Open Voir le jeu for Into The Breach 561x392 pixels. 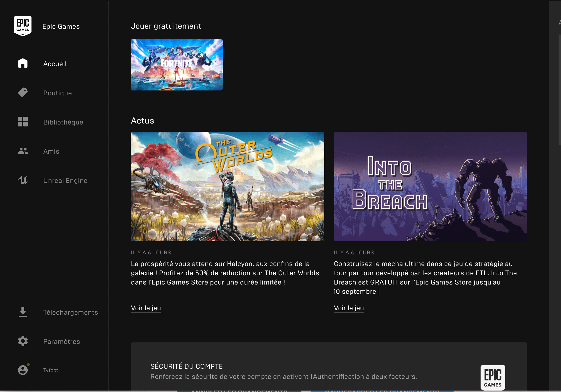click(x=349, y=308)
